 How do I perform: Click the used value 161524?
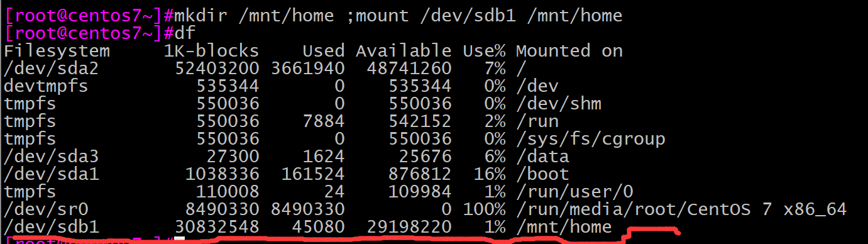click(313, 174)
